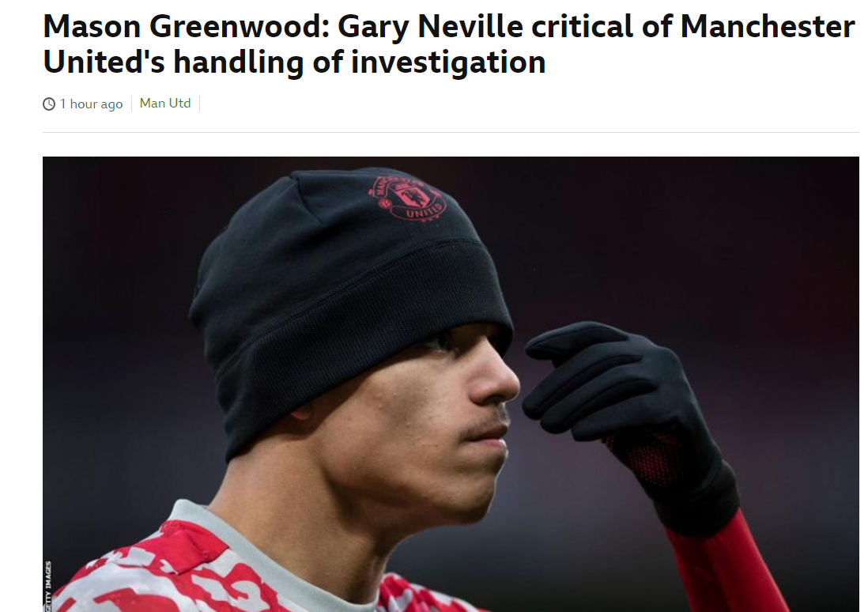
Task: Open the main article photo
Action: tap(451, 383)
